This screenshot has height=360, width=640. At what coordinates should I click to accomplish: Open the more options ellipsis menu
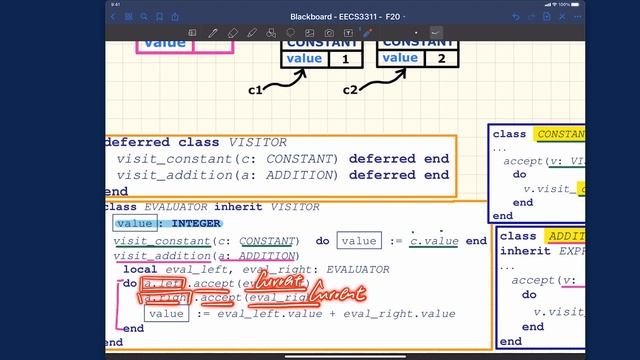(x=578, y=17)
